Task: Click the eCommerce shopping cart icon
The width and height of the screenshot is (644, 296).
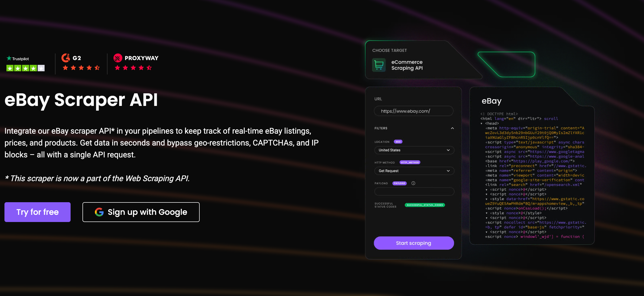Action: click(x=379, y=65)
